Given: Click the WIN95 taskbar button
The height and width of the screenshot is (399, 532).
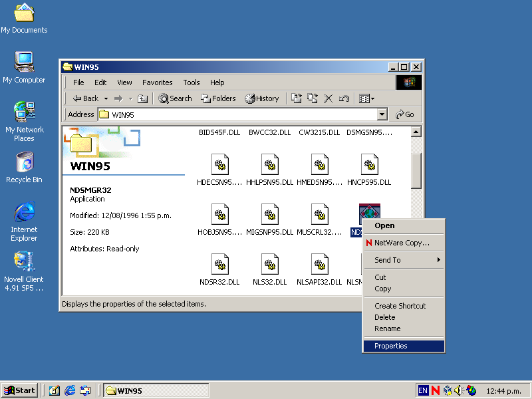Looking at the screenshot, I should (156, 390).
